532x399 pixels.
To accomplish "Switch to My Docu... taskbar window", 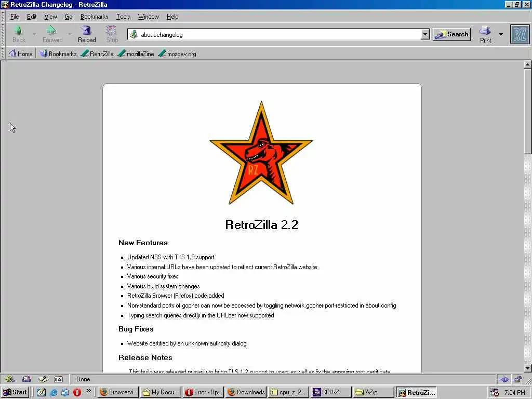I will [x=161, y=392].
